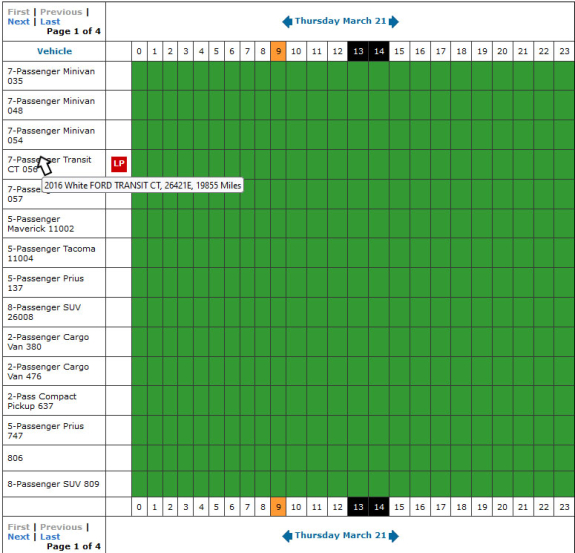Click Prius 137 slot at hour 8

(x=263, y=283)
